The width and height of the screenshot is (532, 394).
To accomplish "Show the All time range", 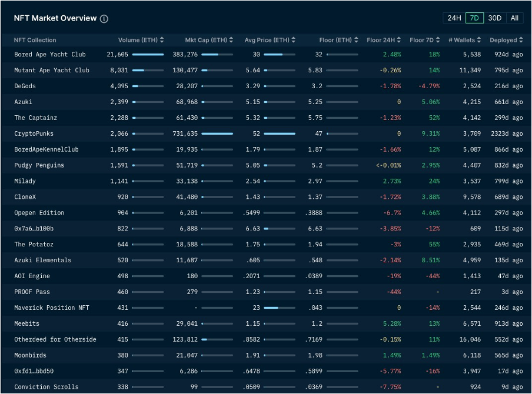I will point(514,18).
